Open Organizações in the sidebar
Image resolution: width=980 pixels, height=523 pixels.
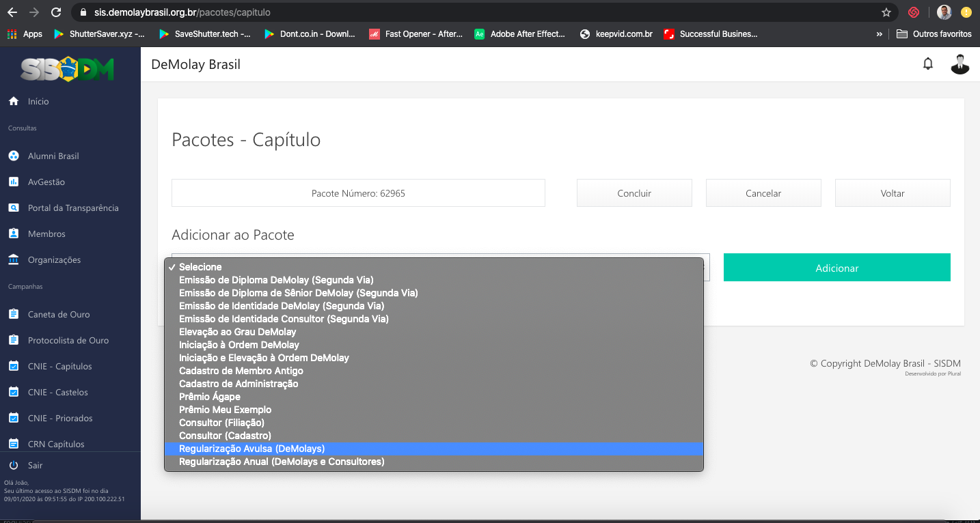click(54, 259)
